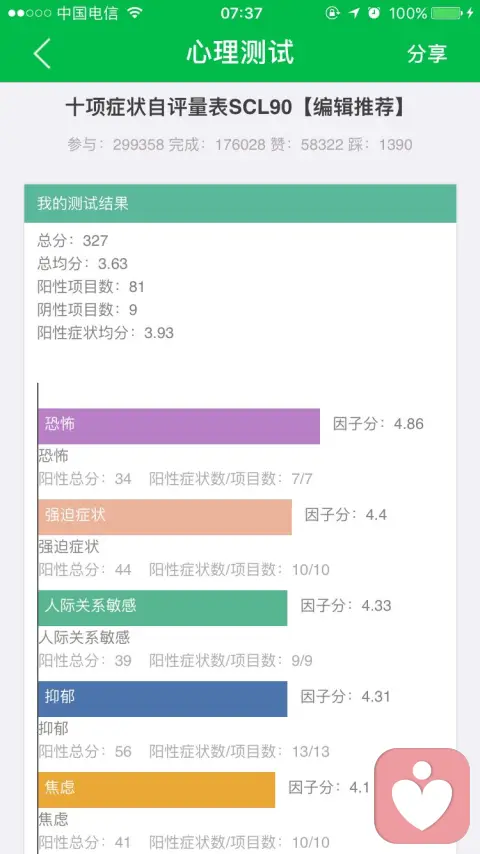Screen dimensions: 480x854
Task: Tap the rotation lock status icon
Action: point(332,13)
